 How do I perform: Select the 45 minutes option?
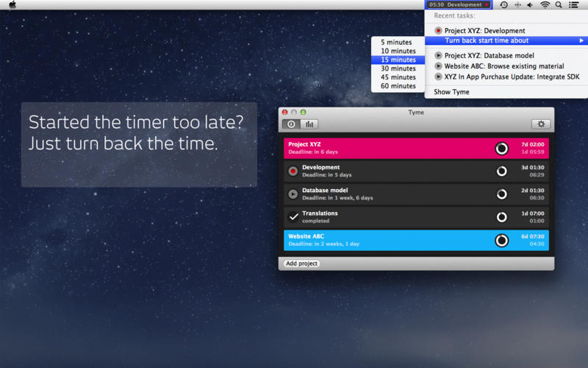click(398, 77)
